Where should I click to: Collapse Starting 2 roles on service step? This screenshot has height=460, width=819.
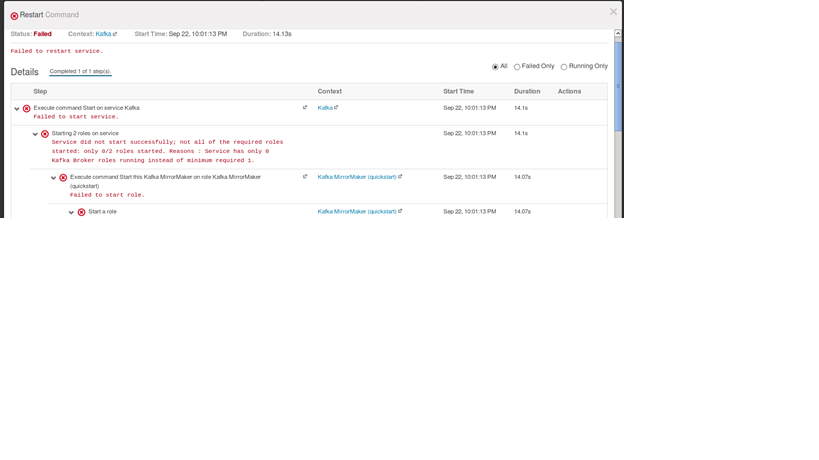tap(35, 134)
